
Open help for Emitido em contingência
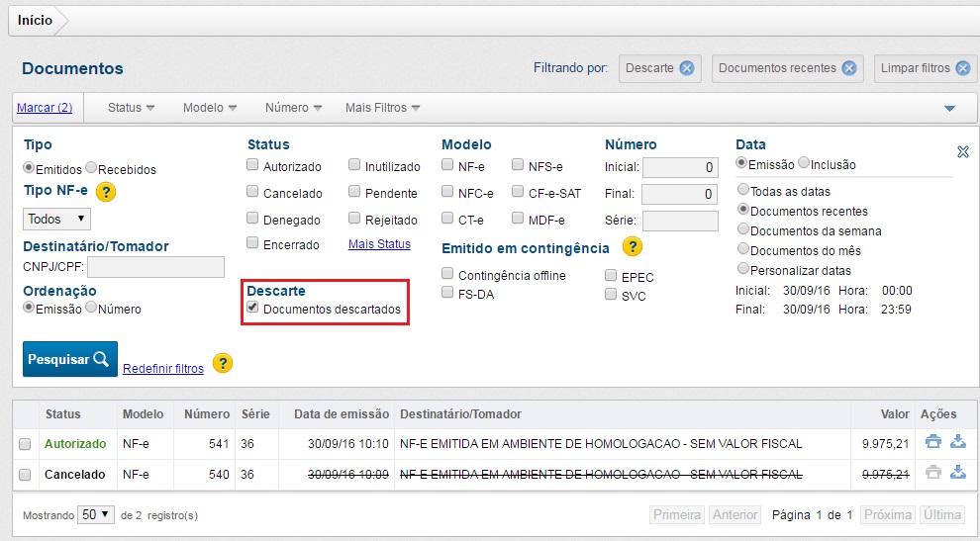(633, 247)
